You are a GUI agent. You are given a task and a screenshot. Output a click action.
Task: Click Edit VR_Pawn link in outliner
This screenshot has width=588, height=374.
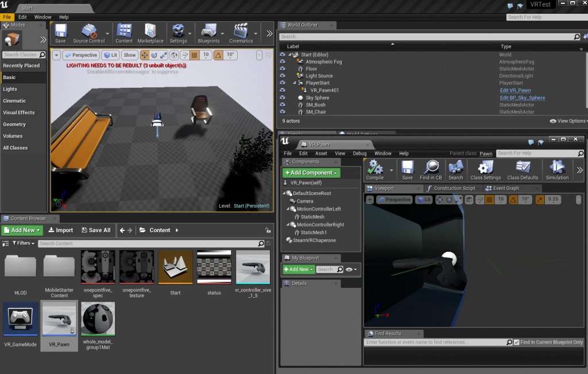point(515,90)
